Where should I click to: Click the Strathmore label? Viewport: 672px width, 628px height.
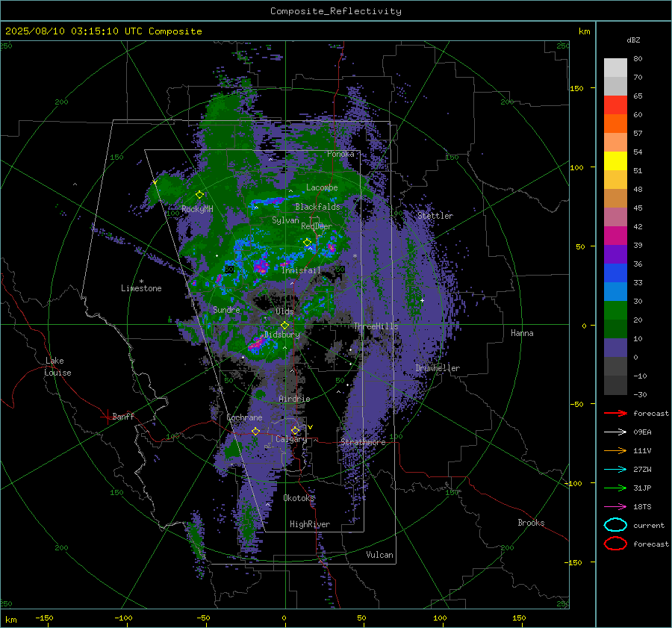[x=363, y=442]
